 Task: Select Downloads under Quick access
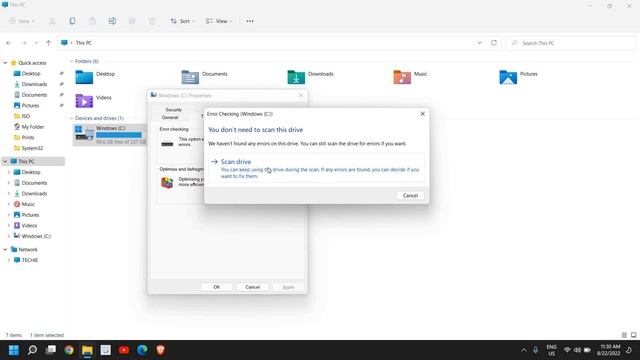(x=34, y=84)
